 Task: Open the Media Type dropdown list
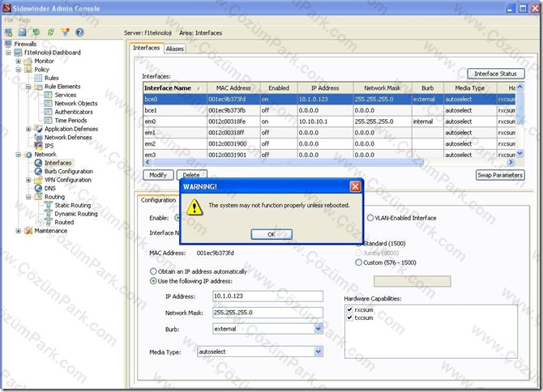[x=319, y=352]
